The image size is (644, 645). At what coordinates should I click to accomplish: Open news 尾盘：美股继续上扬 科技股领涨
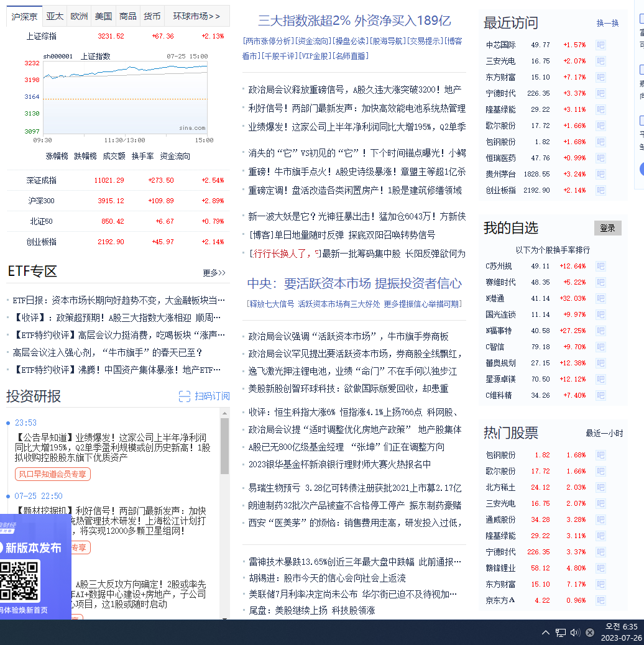[x=311, y=610]
